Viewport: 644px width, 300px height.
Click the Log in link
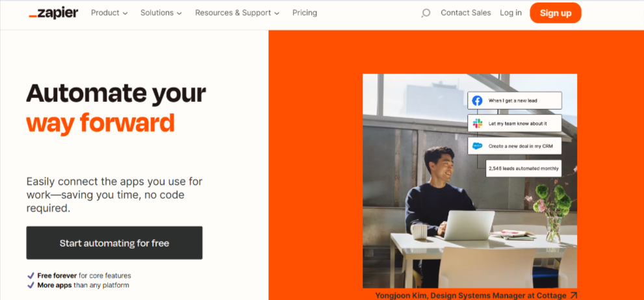511,13
